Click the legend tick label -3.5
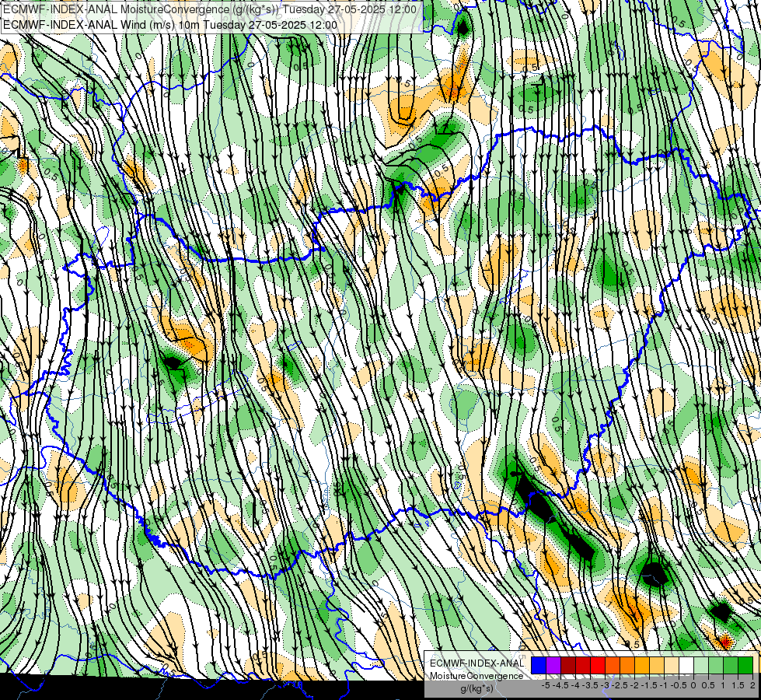The image size is (761, 700). pos(590,685)
